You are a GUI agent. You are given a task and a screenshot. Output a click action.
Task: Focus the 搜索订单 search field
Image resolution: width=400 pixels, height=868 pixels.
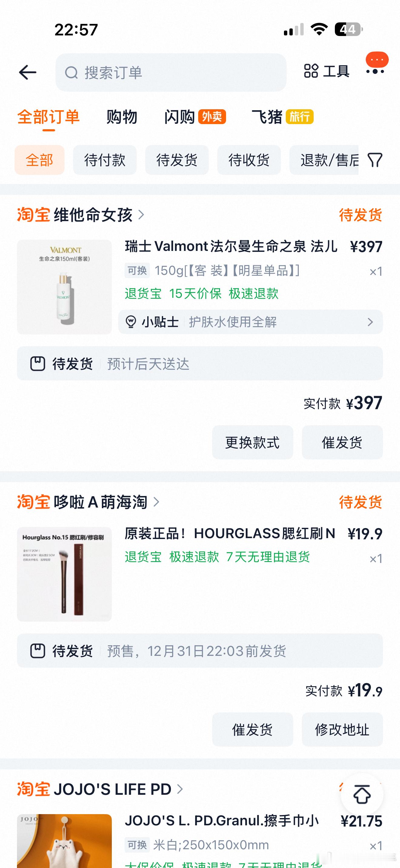coord(171,72)
